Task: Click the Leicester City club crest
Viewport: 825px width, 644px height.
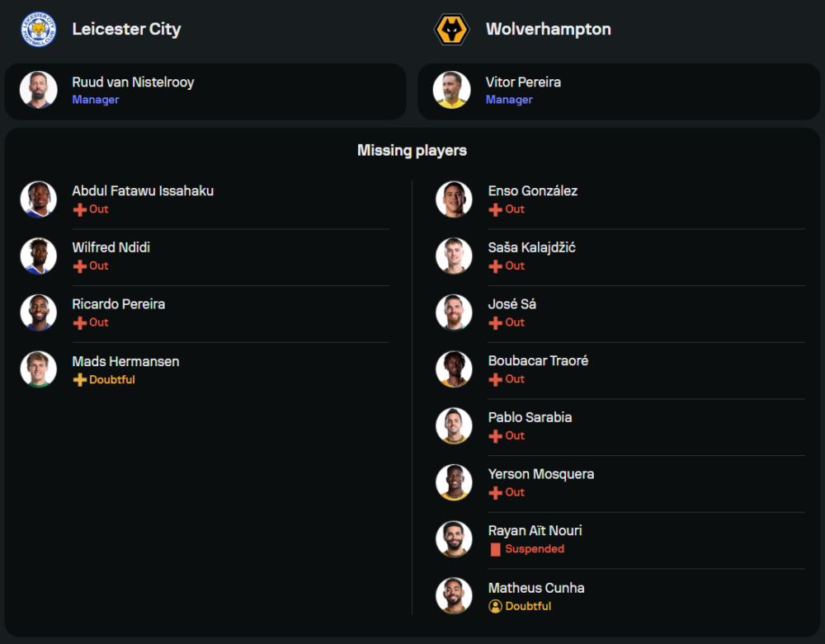Action: tap(38, 30)
